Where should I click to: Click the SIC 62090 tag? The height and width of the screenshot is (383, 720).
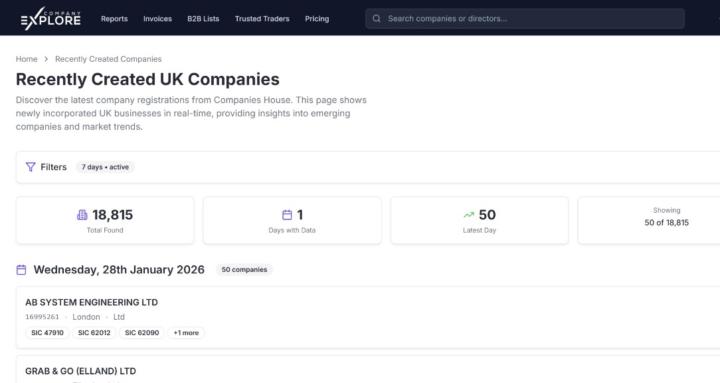(142, 332)
